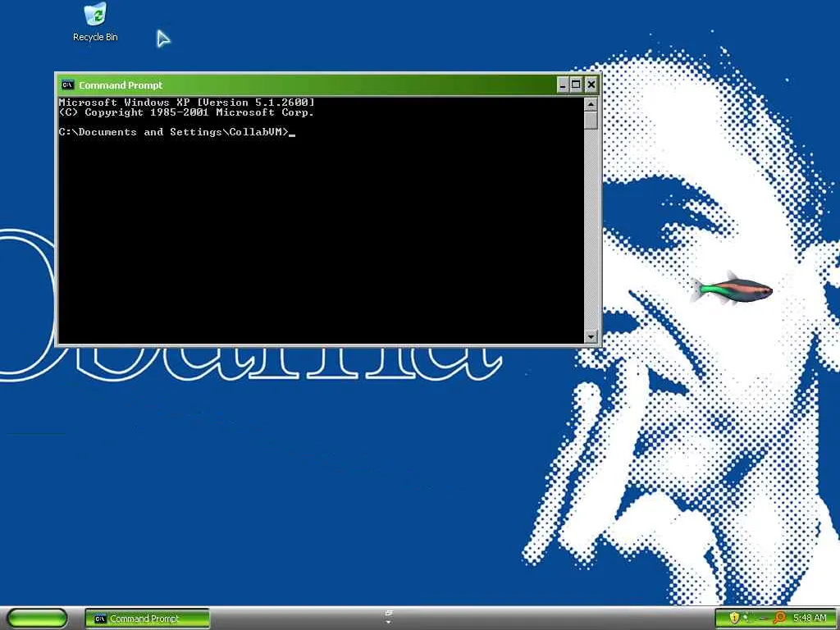Click the Command Prompt scrollbar thumb

point(591,120)
